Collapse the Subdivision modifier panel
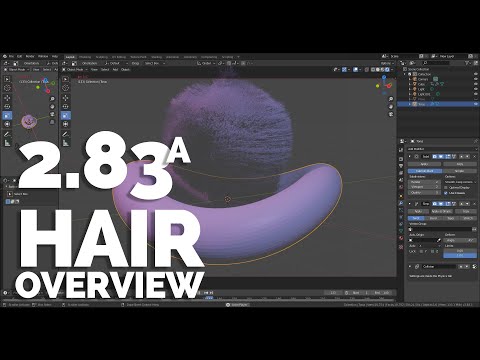This screenshot has height=360, width=480. [x=410, y=156]
